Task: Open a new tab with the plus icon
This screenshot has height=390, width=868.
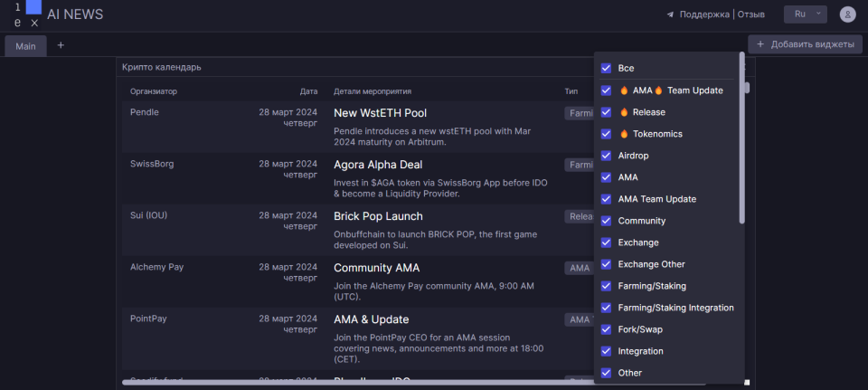Action: [61, 45]
